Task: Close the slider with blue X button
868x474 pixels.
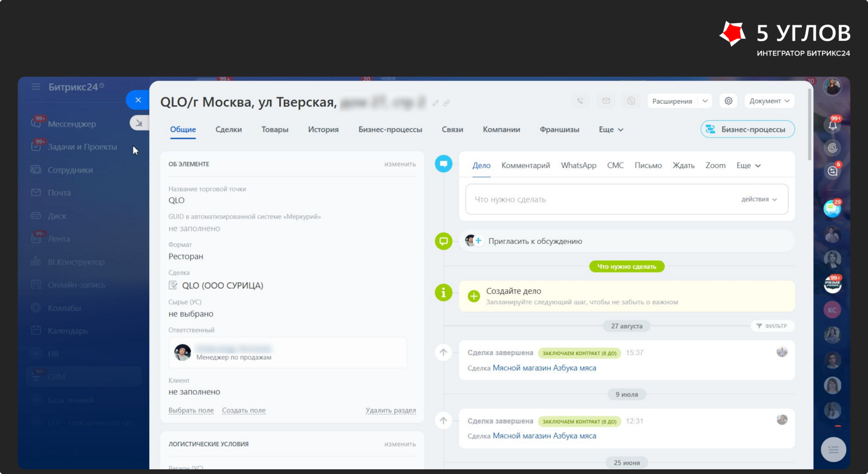Action: coord(138,100)
